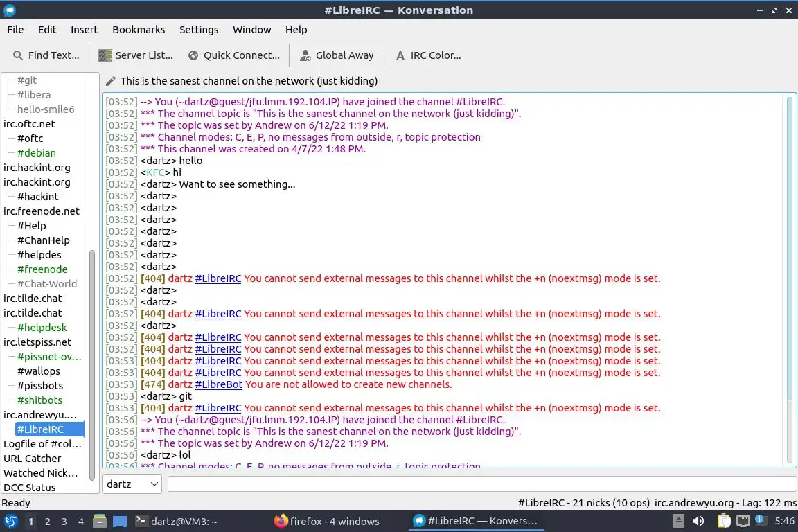Image resolution: width=798 pixels, height=532 pixels.
Task: Select the #helpdes channel
Action: click(39, 254)
